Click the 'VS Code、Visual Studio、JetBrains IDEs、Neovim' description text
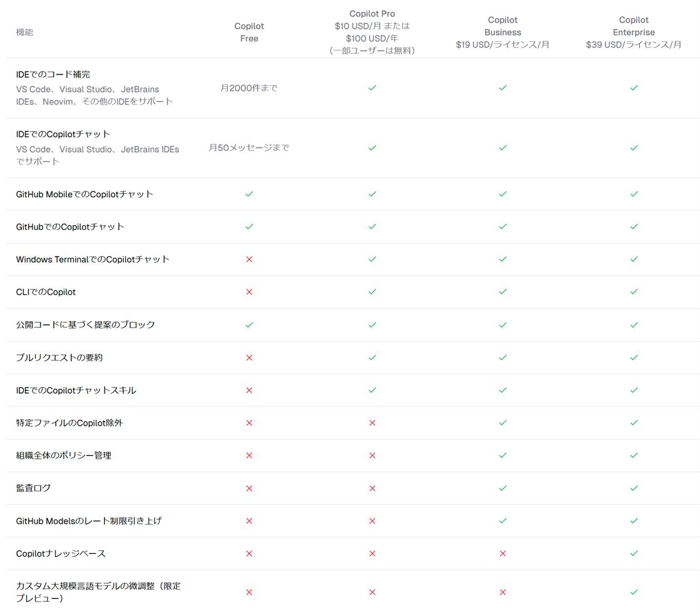 (94, 96)
